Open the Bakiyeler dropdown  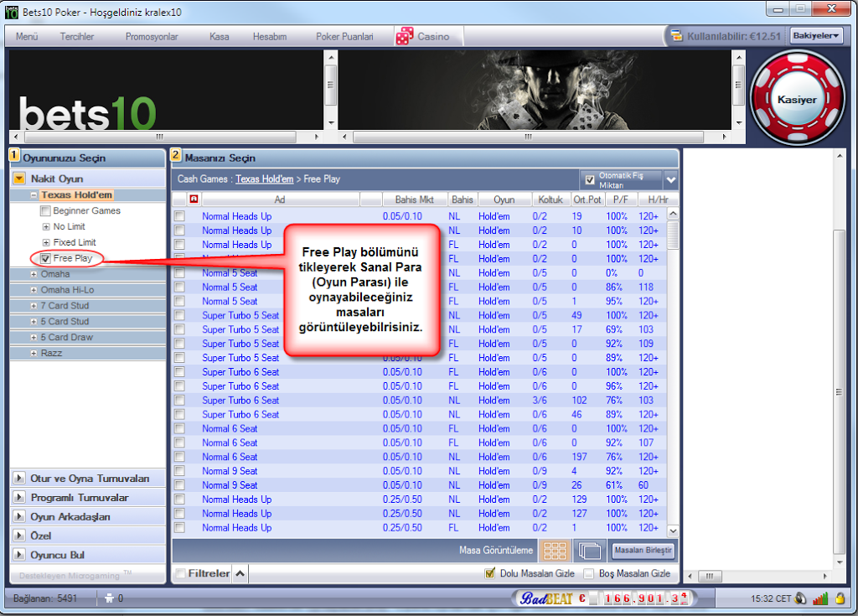[816, 36]
